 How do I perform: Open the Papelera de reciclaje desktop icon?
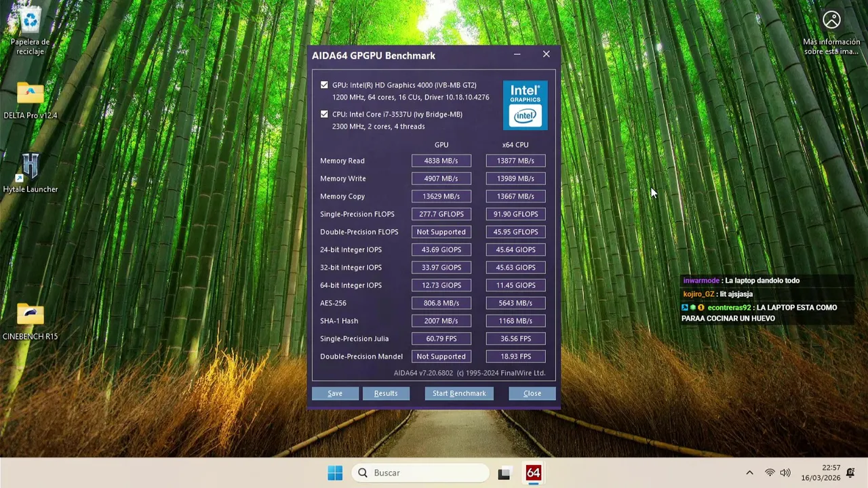[x=30, y=30]
